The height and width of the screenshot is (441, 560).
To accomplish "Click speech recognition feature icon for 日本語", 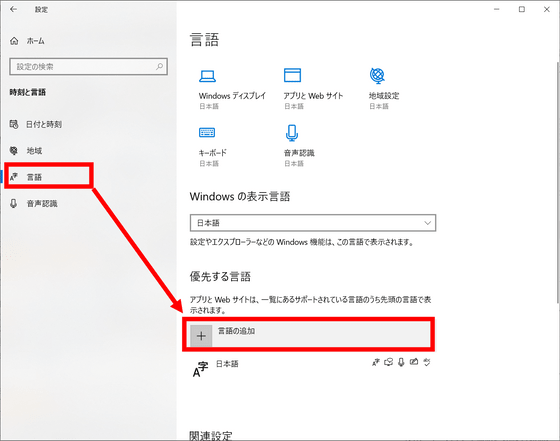I will 401,362.
